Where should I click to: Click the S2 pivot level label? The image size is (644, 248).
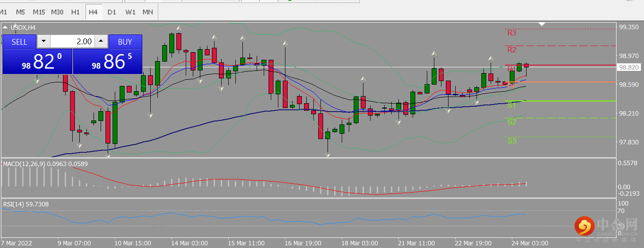click(x=512, y=122)
